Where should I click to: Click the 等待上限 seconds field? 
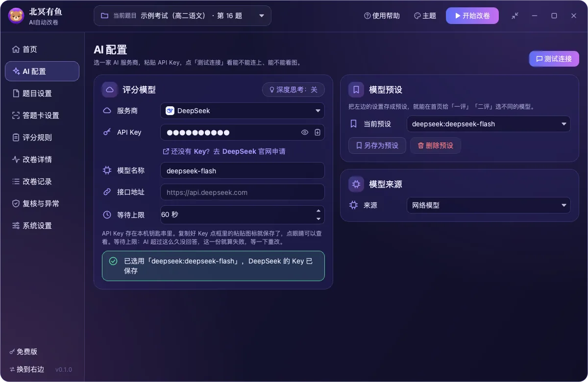coord(243,215)
